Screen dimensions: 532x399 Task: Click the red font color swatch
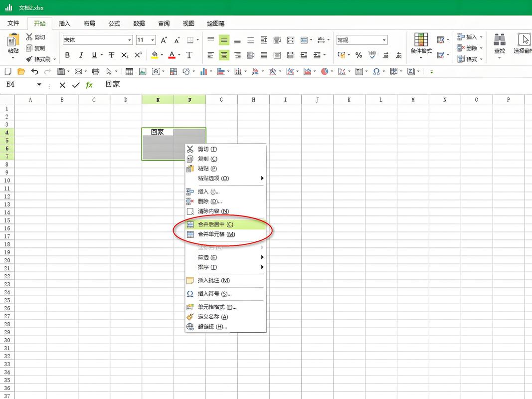tap(172, 55)
